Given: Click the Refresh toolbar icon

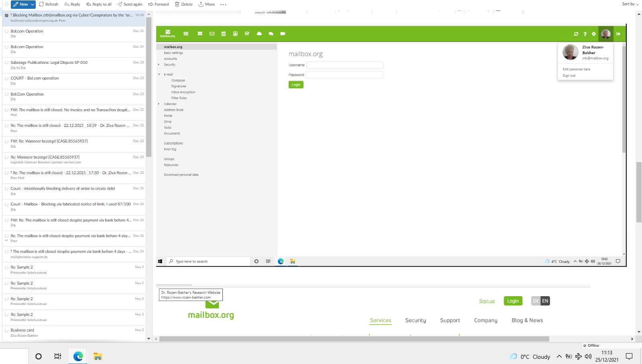Looking at the screenshot, I should 41,4.
